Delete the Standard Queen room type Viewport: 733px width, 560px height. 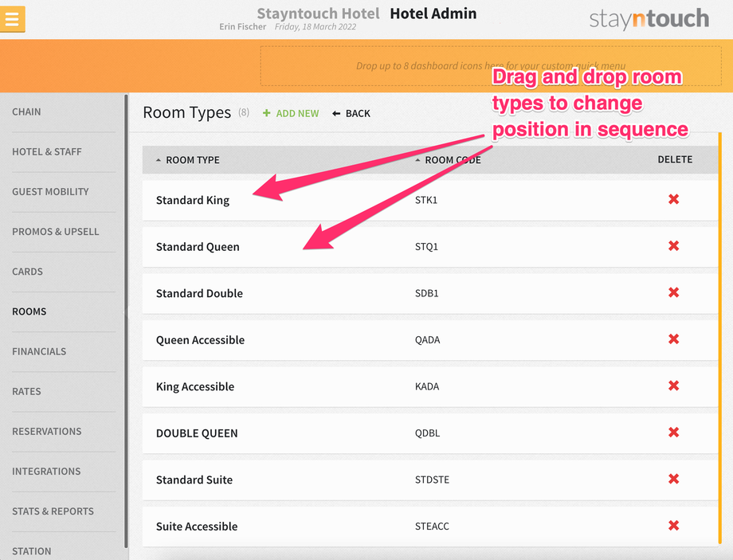[x=673, y=246]
